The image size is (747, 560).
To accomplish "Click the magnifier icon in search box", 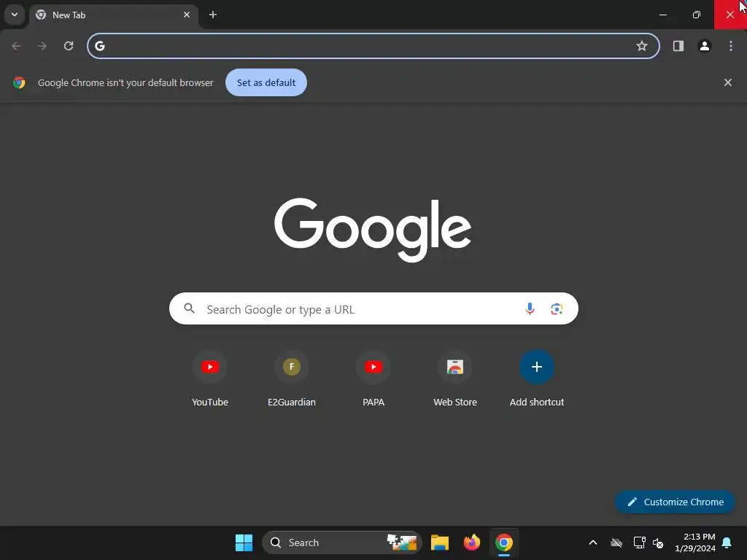I will coord(189,308).
